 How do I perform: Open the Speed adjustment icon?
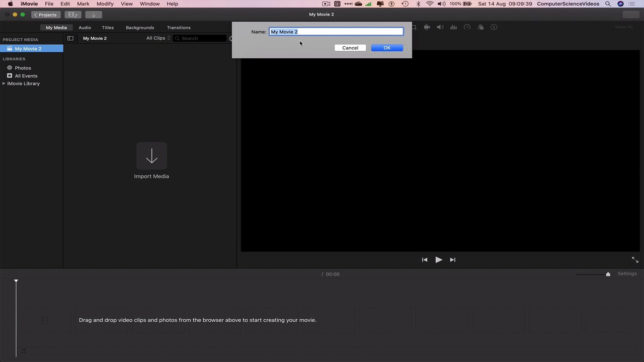pos(467,27)
